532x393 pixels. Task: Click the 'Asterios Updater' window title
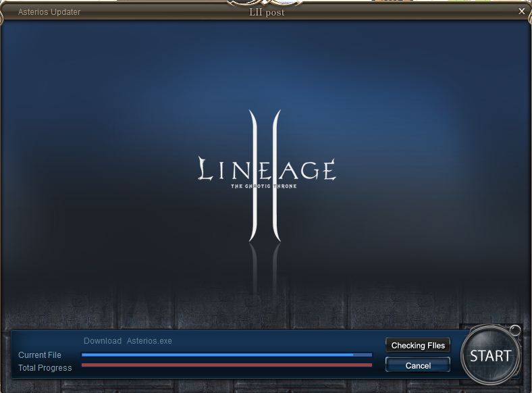click(x=49, y=12)
